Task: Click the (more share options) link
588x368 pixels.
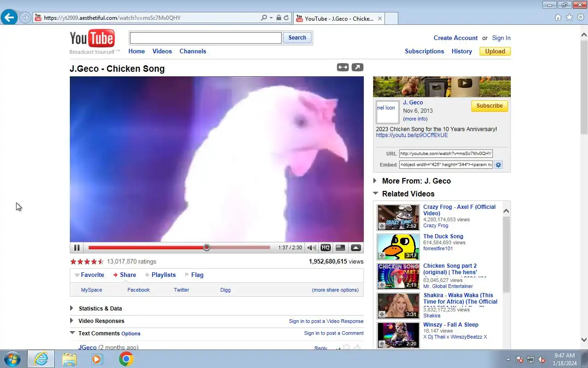Action: 335,290
